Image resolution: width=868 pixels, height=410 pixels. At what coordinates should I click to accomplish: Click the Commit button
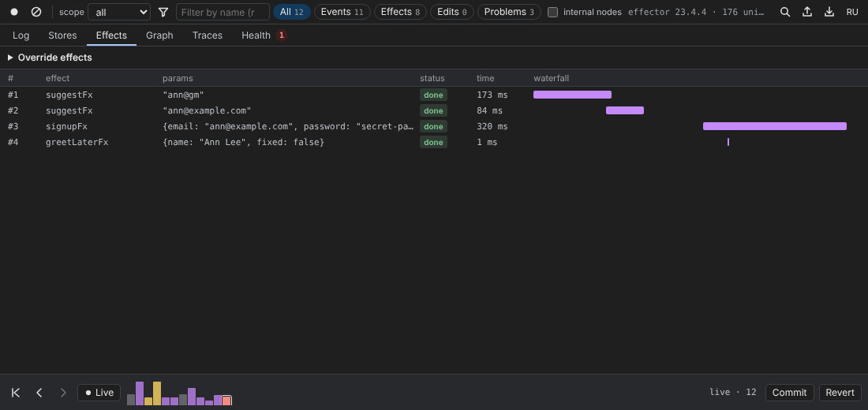[x=789, y=393]
